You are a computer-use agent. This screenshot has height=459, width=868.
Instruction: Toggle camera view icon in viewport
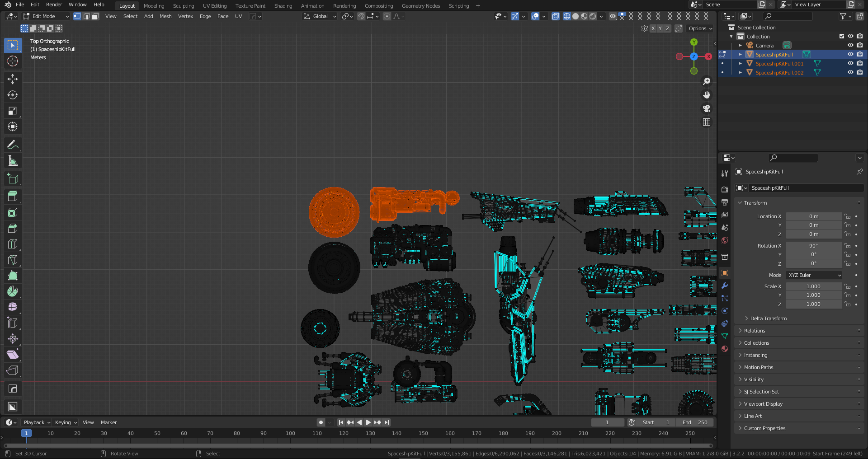(707, 108)
